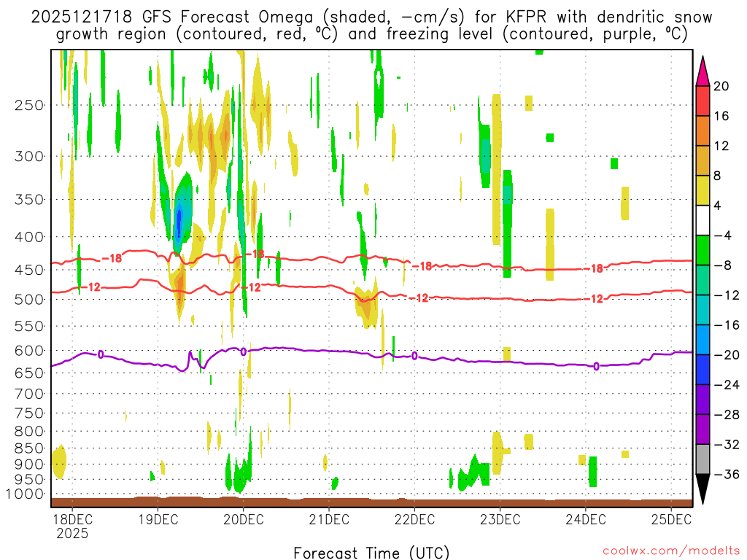Click the 250 pressure level label

(29, 105)
